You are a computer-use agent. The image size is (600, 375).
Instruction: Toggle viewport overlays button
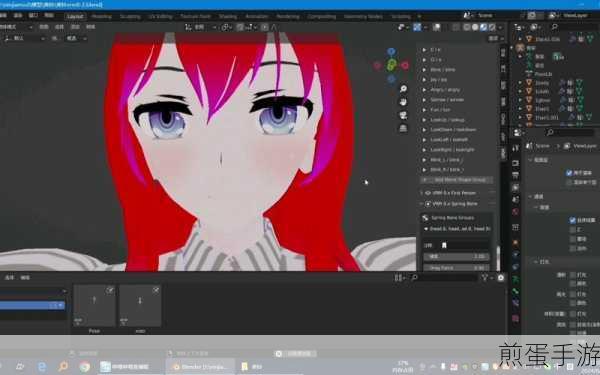click(x=437, y=27)
